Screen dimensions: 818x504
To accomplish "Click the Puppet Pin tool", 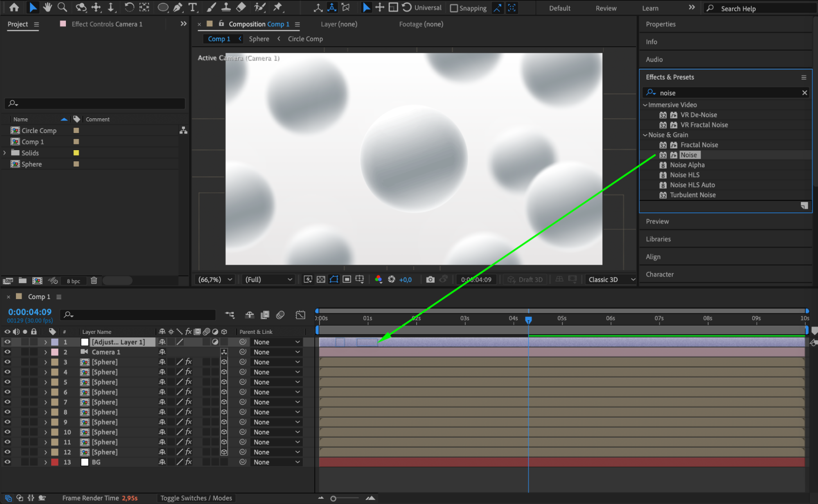I will click(278, 7).
